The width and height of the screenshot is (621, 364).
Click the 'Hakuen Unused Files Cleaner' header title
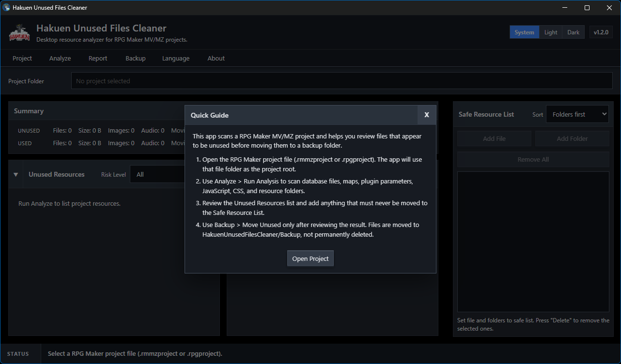[x=101, y=28]
